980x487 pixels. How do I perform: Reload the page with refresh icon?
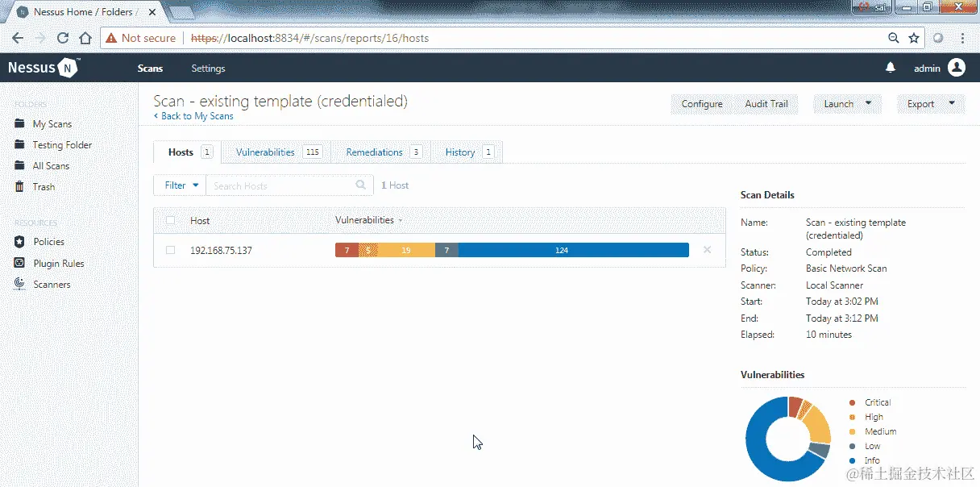click(63, 38)
